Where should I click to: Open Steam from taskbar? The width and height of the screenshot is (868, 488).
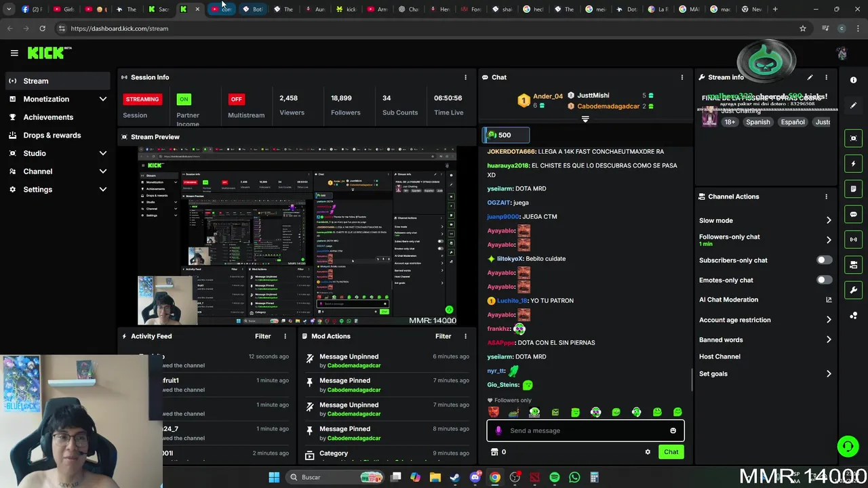(455, 477)
